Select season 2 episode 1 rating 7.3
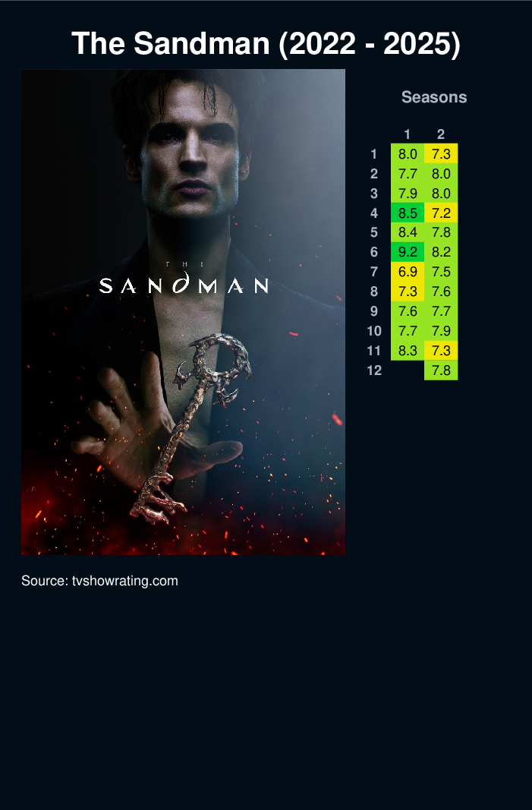Image resolution: width=532 pixels, height=810 pixels. tap(441, 154)
